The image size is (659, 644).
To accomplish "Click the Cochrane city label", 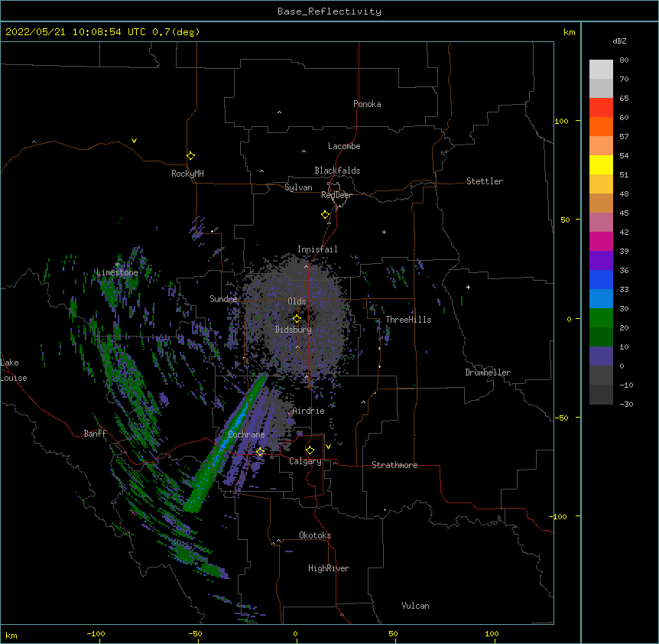I will [x=246, y=434].
